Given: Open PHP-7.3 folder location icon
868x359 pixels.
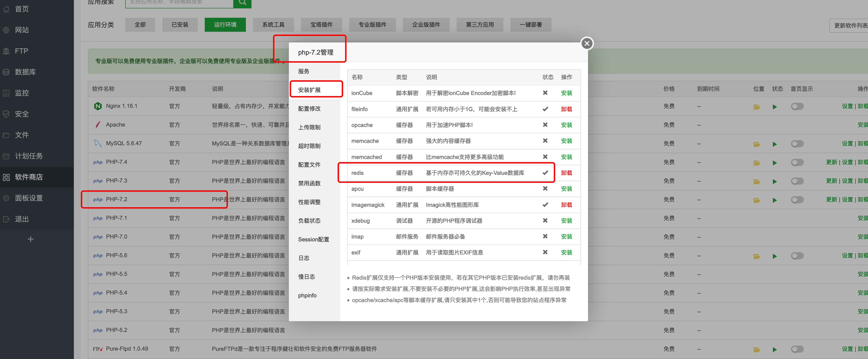Looking at the screenshot, I should [x=757, y=181].
